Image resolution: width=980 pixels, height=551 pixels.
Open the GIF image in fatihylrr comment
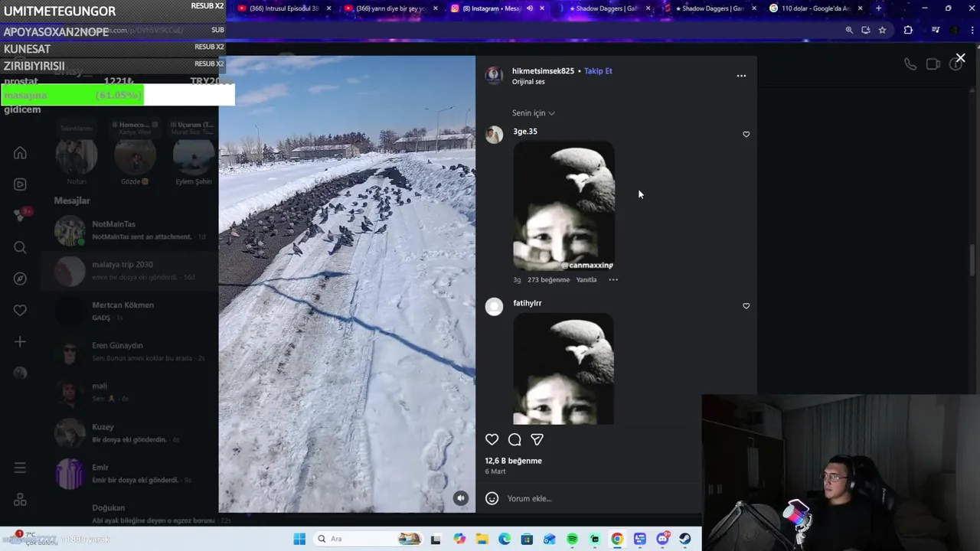pos(563,368)
